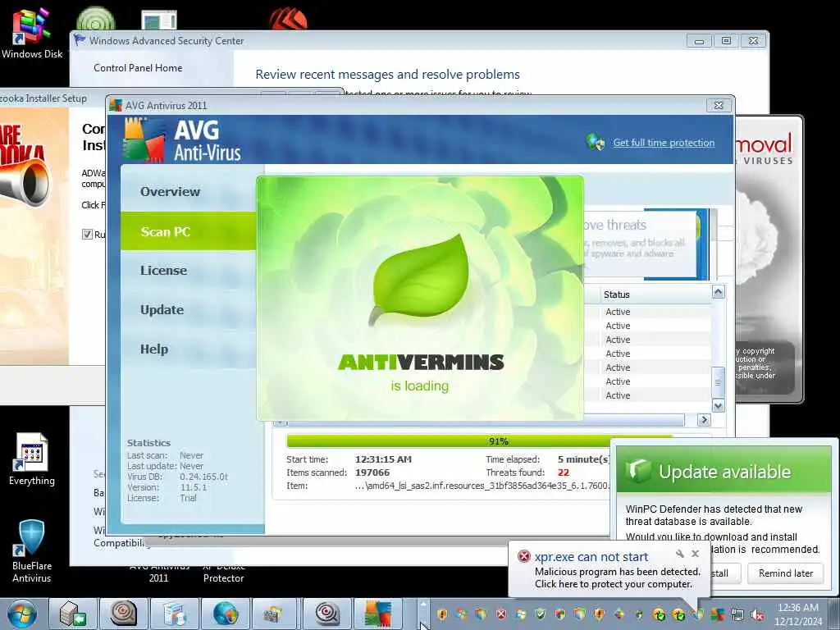Click the time elapsed 5 minute(s) value

pos(583,459)
